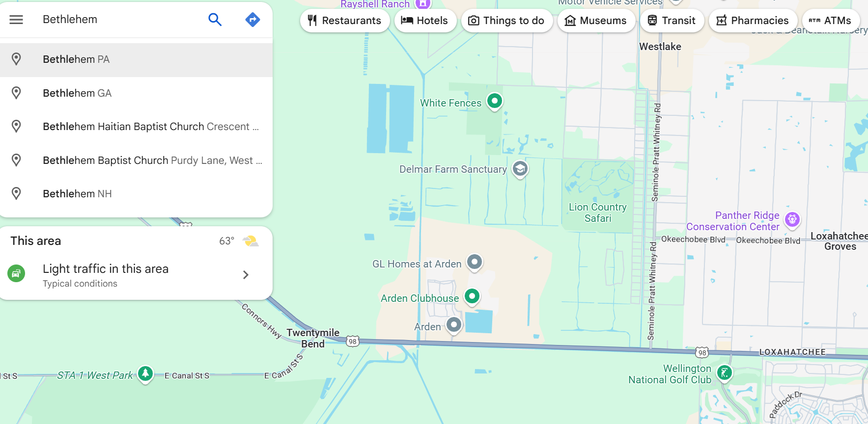Click the Route 98 shield near Loxahatchee
The width and height of the screenshot is (868, 424).
pyautogui.click(x=702, y=353)
